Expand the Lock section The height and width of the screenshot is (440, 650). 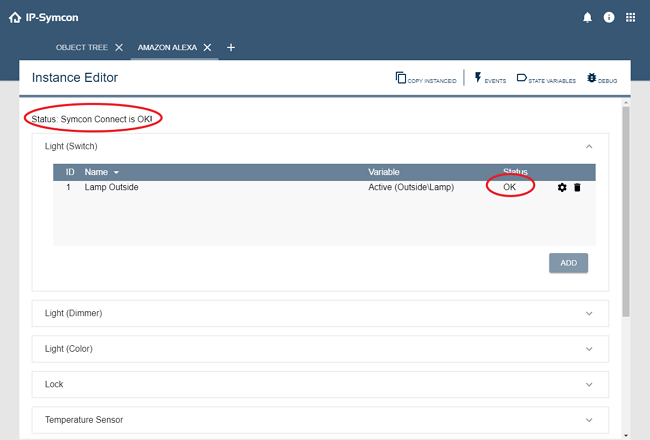[x=588, y=384]
